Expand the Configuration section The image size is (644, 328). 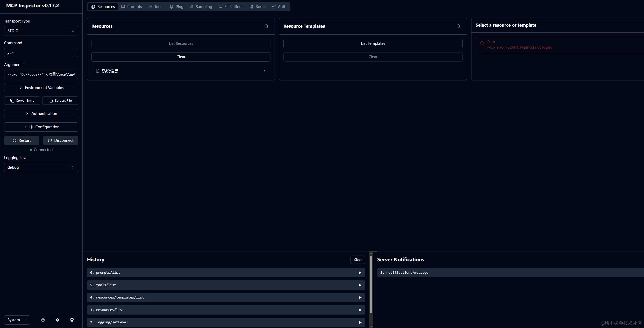coord(41,127)
